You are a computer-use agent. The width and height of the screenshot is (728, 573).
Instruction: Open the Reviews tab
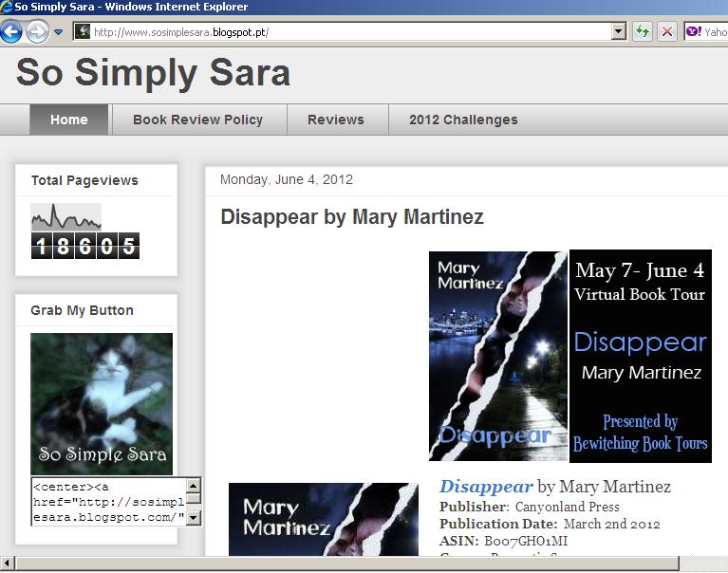(336, 120)
